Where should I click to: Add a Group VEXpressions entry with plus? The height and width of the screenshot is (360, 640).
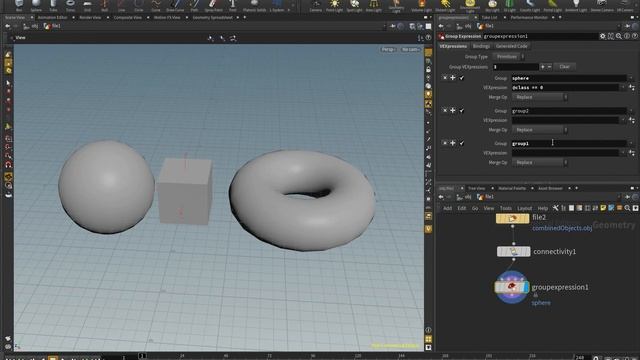(542, 67)
